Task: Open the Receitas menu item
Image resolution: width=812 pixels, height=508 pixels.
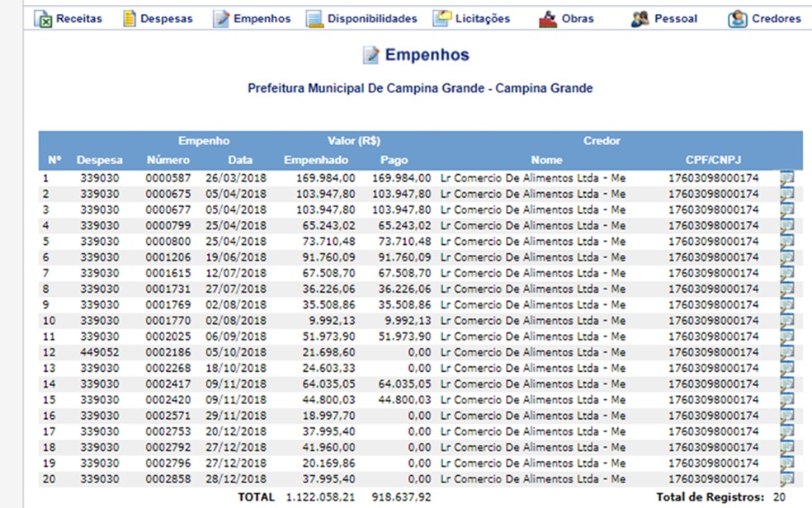Action: coord(78,19)
